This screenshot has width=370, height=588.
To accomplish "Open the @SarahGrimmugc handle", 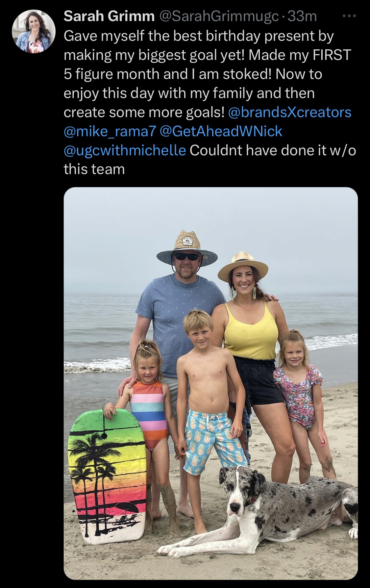I will point(218,16).
